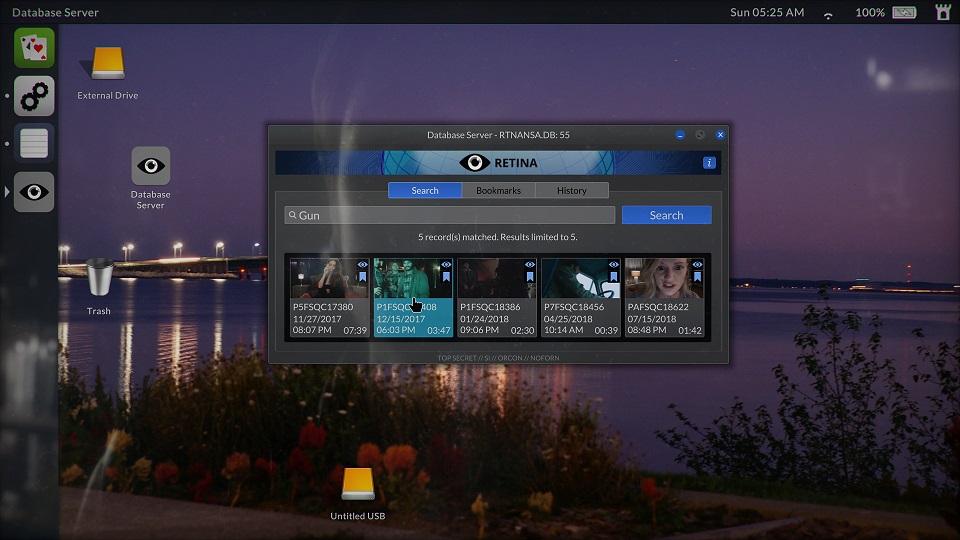960x540 pixels.
Task: Switch to the History tab
Action: pos(571,190)
